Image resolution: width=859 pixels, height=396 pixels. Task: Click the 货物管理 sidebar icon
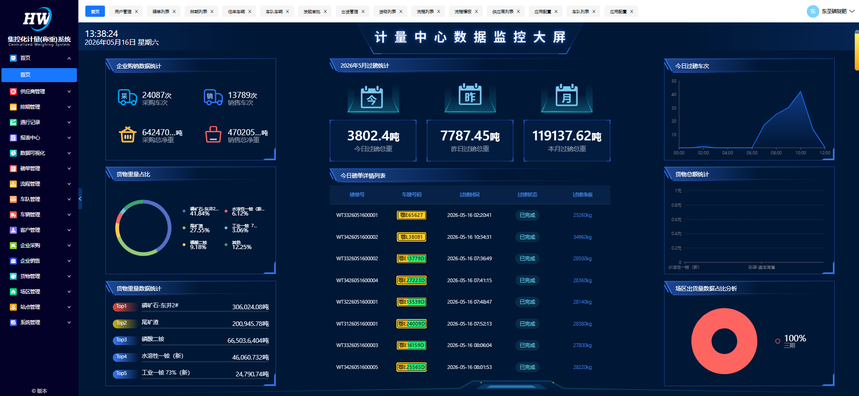pos(13,276)
